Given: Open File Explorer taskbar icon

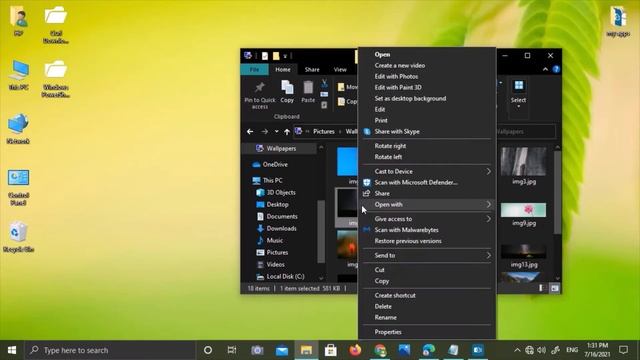Looking at the screenshot, I should point(306,350).
